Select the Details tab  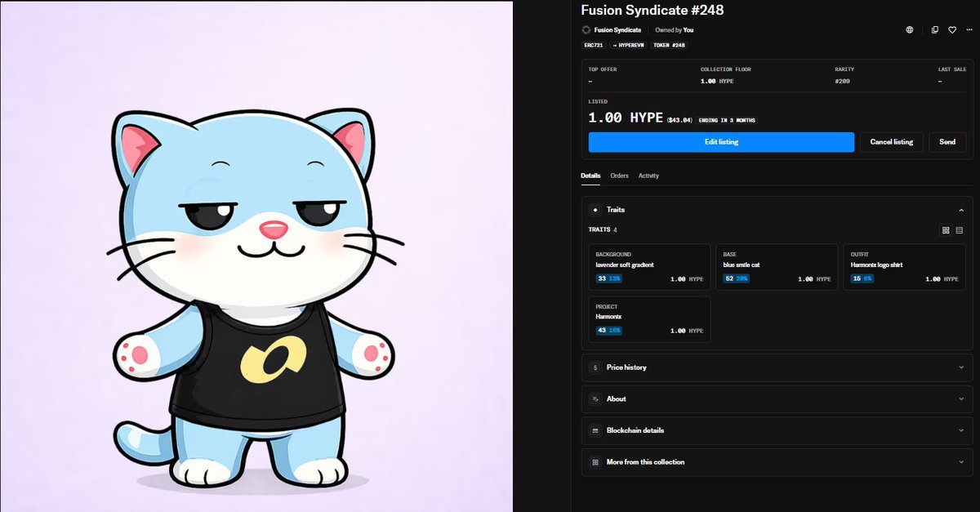pyautogui.click(x=590, y=176)
